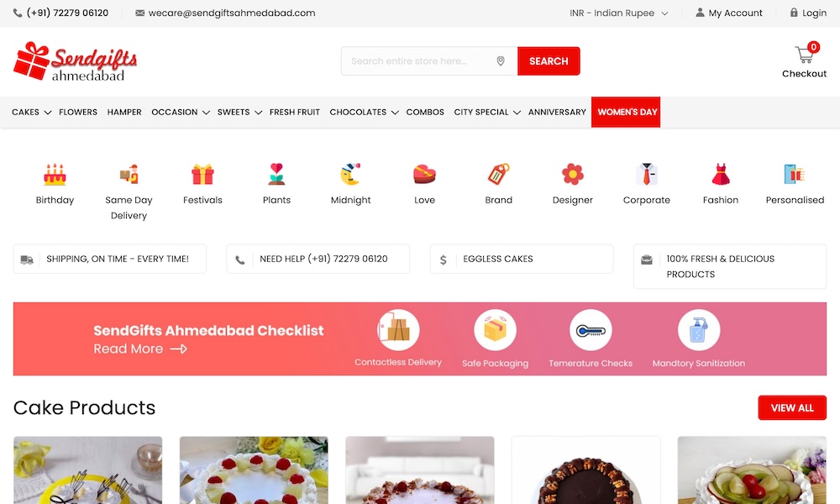The height and width of the screenshot is (504, 840).
Task: Select the Love heart box icon
Action: click(x=424, y=175)
